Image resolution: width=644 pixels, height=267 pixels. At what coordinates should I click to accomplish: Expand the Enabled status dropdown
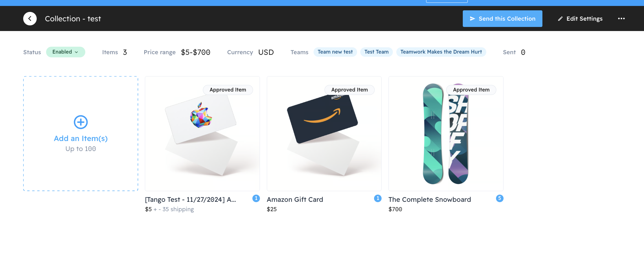click(x=66, y=52)
